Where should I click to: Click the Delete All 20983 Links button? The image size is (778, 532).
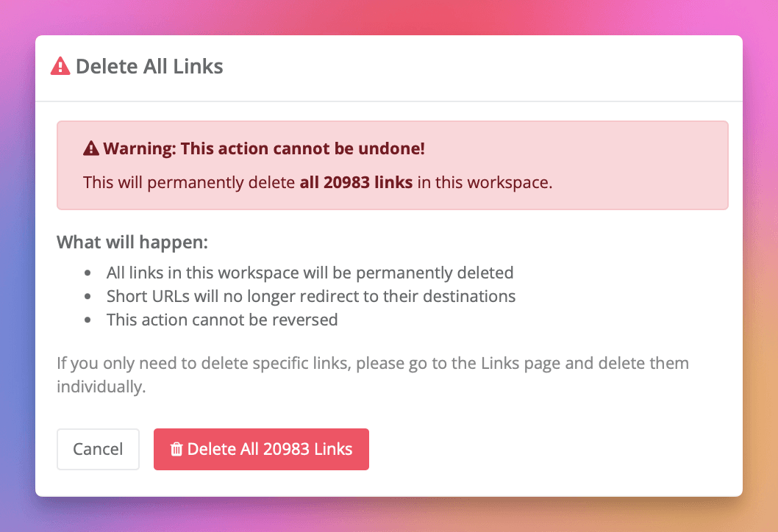(261, 448)
